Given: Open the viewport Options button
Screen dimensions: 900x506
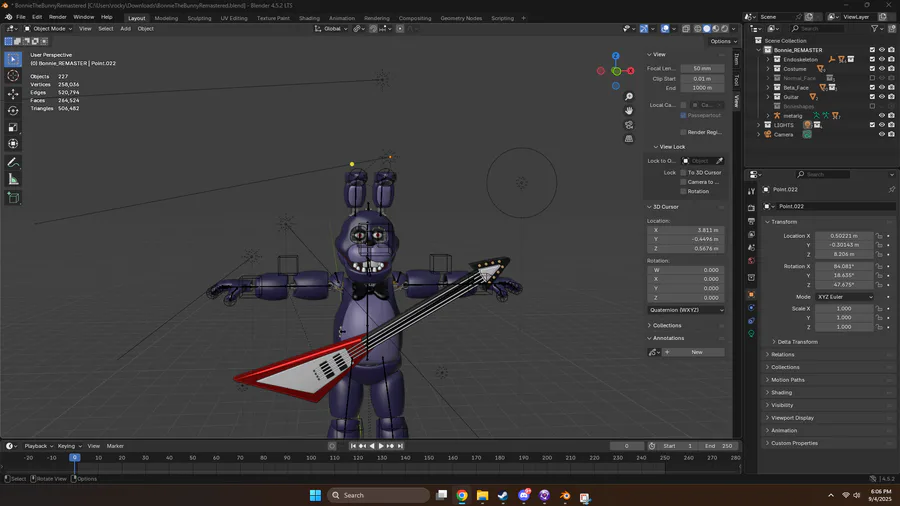Looking at the screenshot, I should click(x=723, y=41).
